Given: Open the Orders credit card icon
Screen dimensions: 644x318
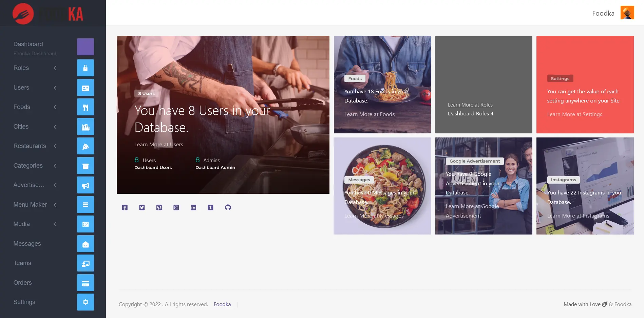Looking at the screenshot, I should [86, 283].
